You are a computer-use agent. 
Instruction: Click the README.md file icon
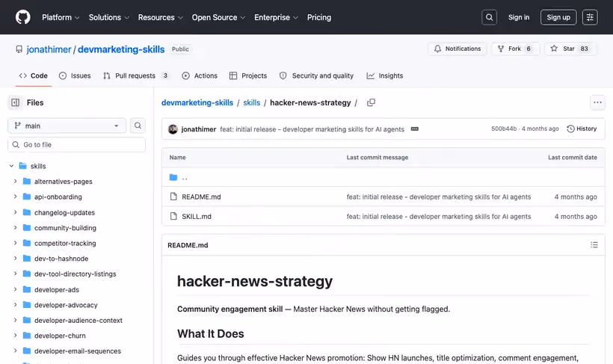tap(173, 197)
